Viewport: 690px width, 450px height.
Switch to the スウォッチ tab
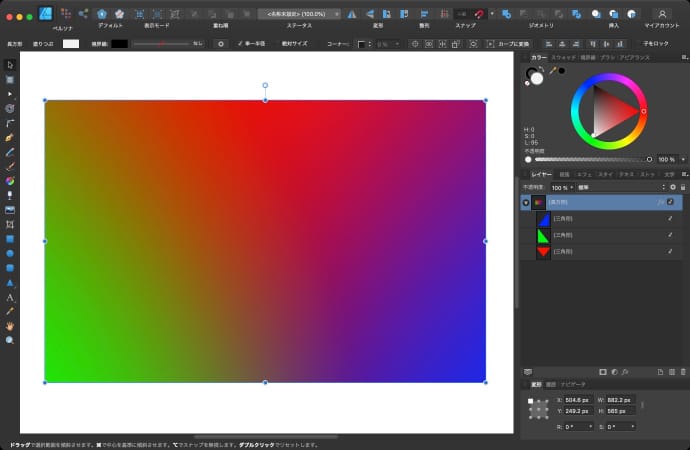click(x=563, y=58)
